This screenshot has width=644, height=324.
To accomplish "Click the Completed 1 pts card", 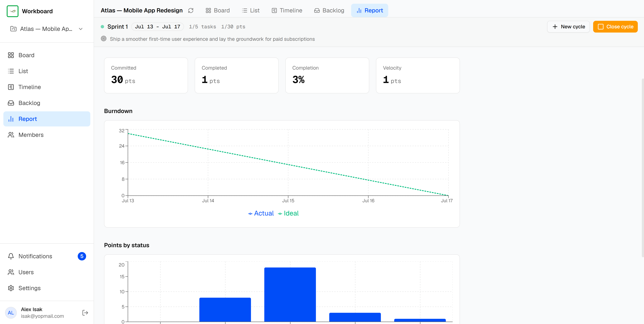I will (236, 75).
